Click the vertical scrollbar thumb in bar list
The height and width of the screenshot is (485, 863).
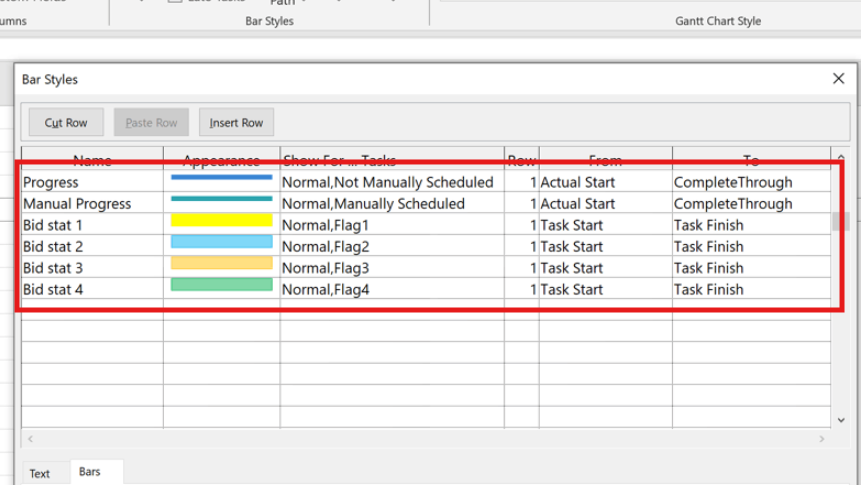[x=840, y=221]
